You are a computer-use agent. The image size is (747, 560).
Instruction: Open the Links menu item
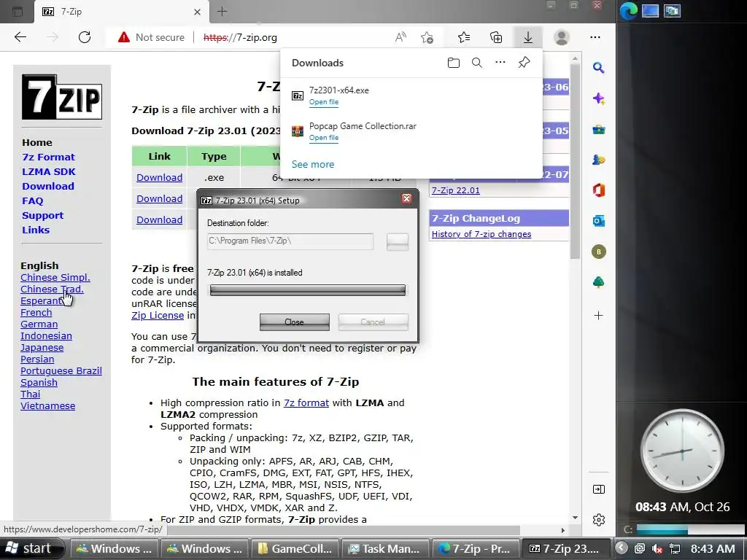(35, 230)
